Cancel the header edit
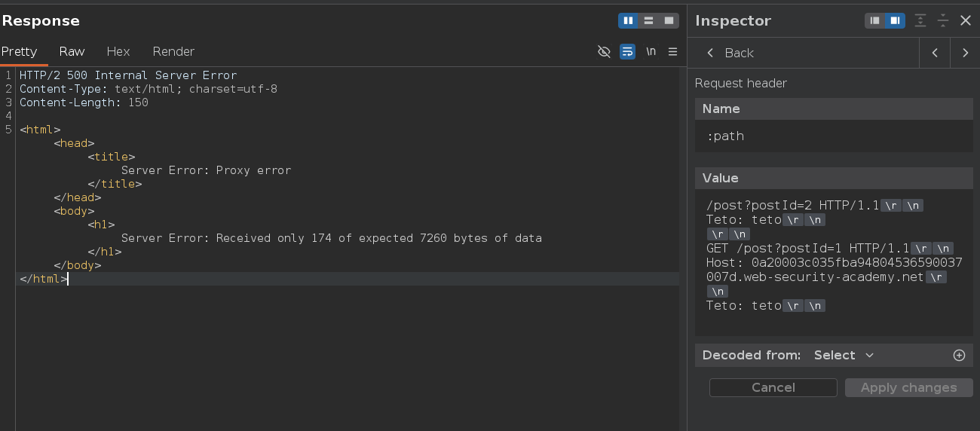 773,387
